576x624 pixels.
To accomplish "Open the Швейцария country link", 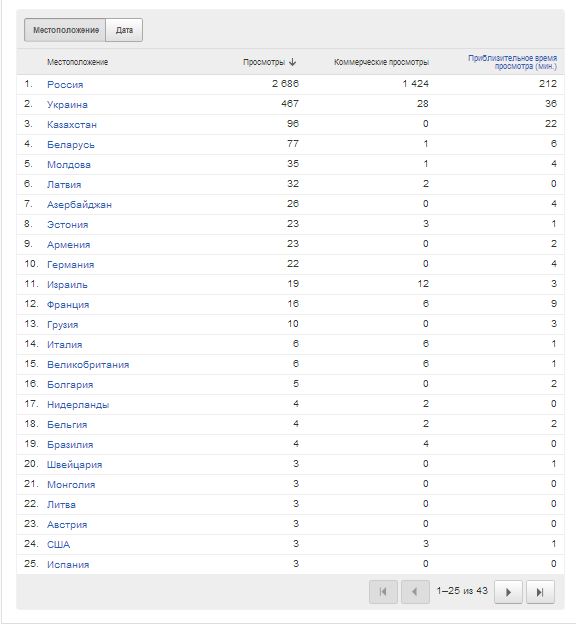I will click(74, 464).
